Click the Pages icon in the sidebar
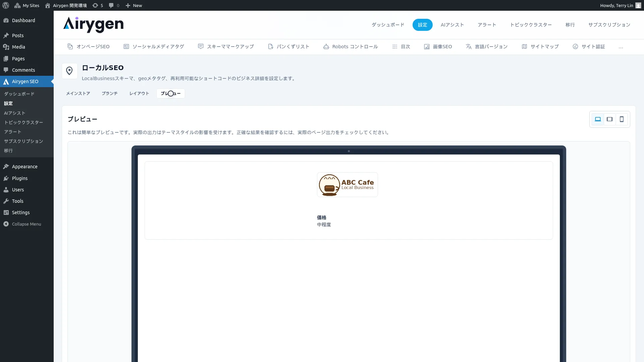 (x=6, y=59)
